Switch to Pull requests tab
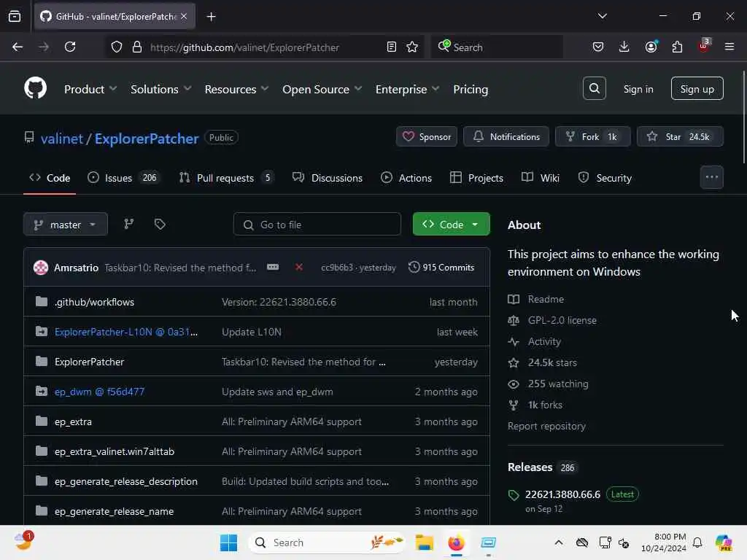The image size is (747, 560). (x=226, y=178)
